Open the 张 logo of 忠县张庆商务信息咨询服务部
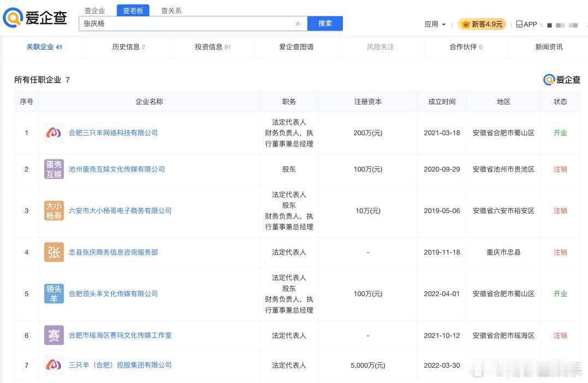Image resolution: width=588 pixels, height=383 pixels. tap(54, 252)
